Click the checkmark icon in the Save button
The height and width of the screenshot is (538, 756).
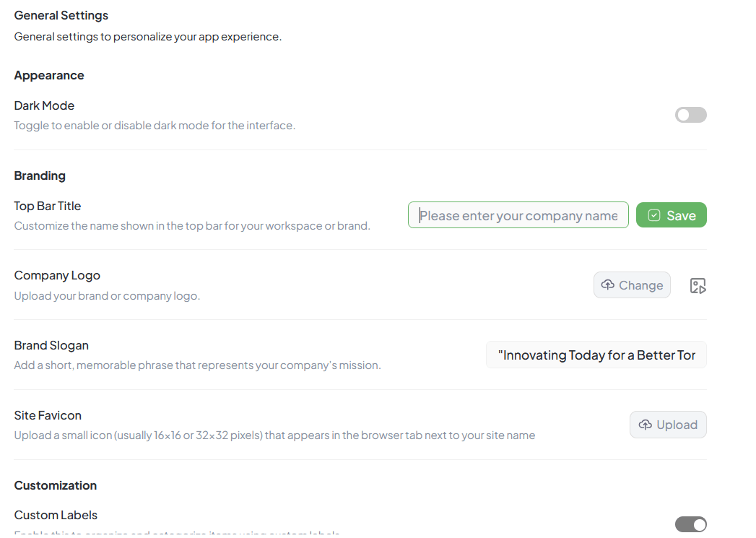point(654,215)
